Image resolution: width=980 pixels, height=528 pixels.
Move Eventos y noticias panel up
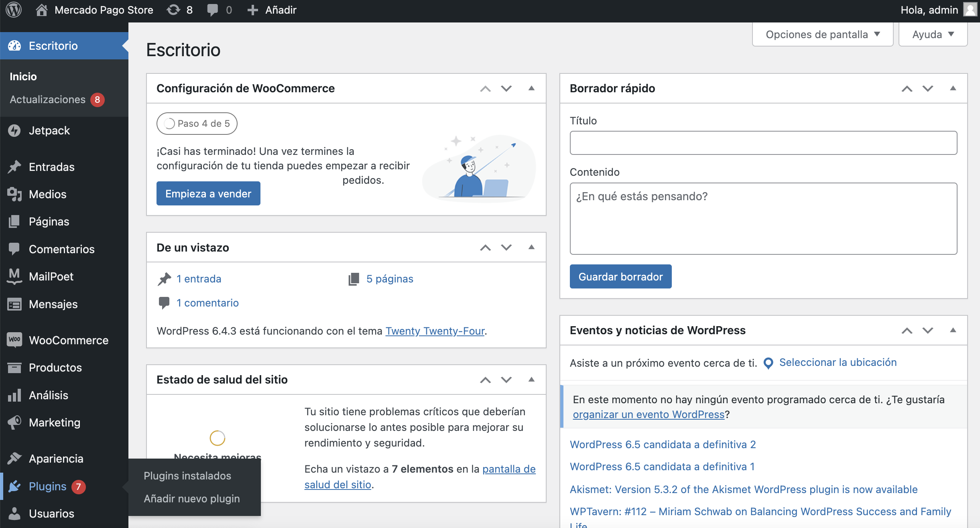pos(907,330)
